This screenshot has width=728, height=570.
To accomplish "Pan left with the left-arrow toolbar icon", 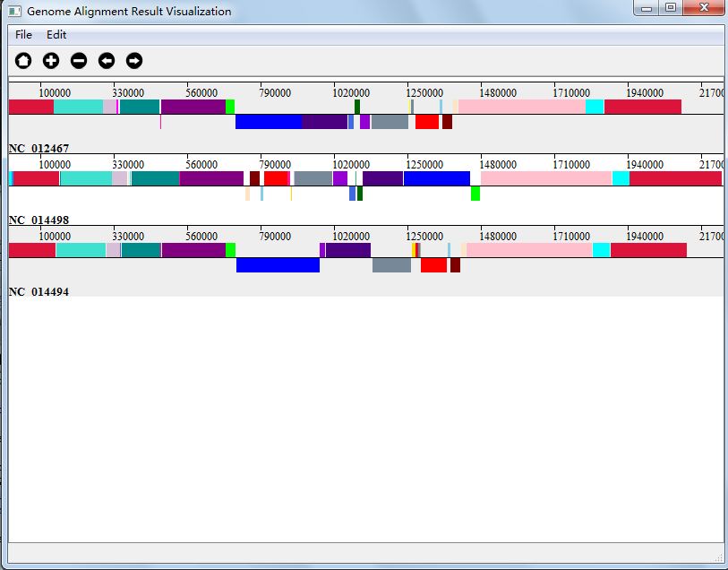I will [107, 60].
